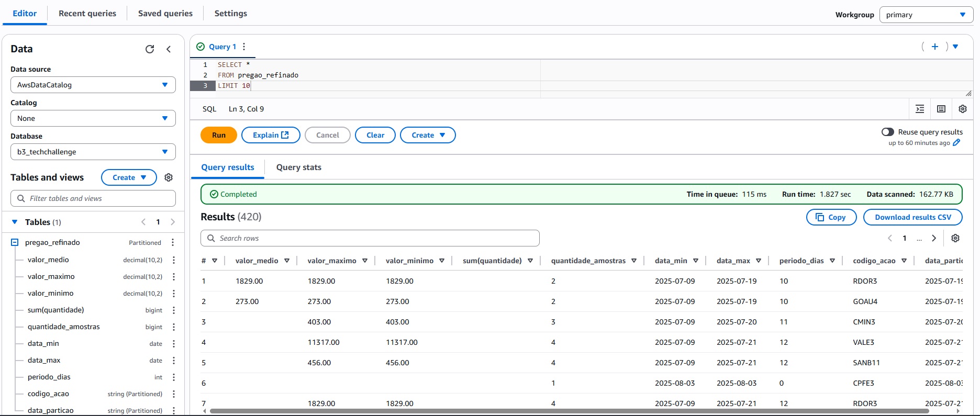Open the Saved queries tab
The width and height of the screenshot is (980, 416).
coord(165,13)
